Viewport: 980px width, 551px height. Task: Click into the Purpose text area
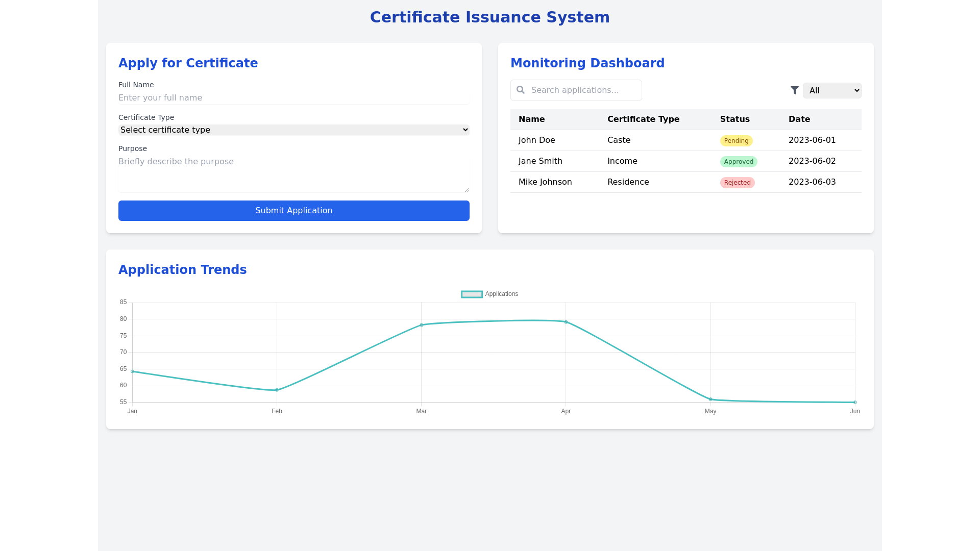pos(293,173)
